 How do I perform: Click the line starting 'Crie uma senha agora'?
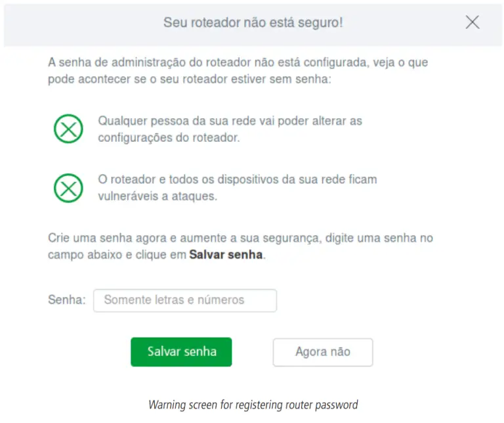240,238
